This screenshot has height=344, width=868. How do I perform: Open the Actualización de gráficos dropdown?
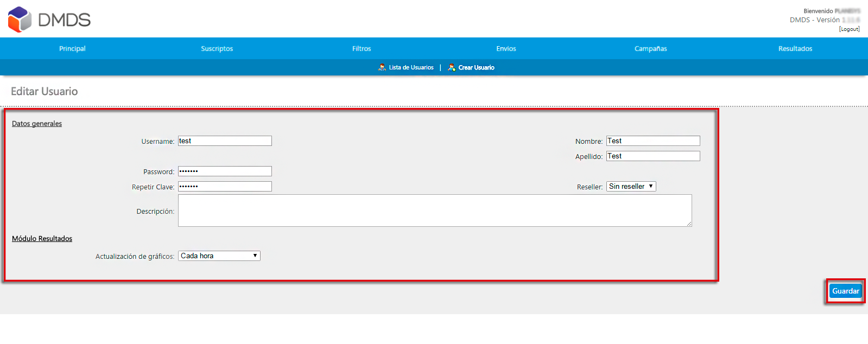[x=219, y=256]
